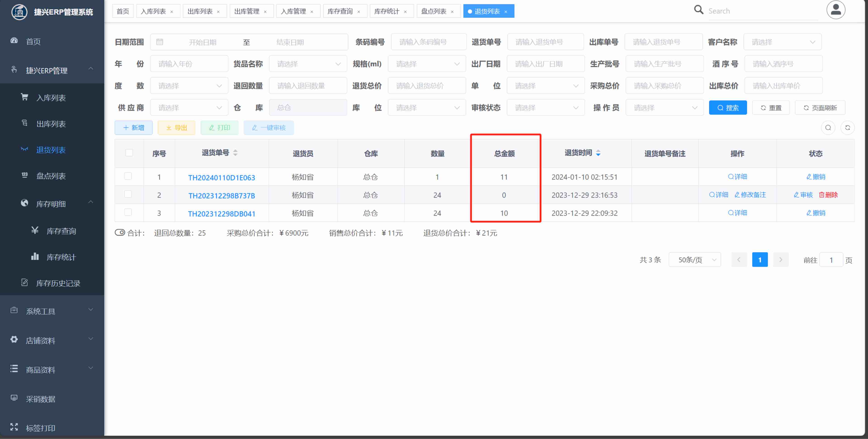Tick the select-all checkbox in table header

click(x=129, y=153)
